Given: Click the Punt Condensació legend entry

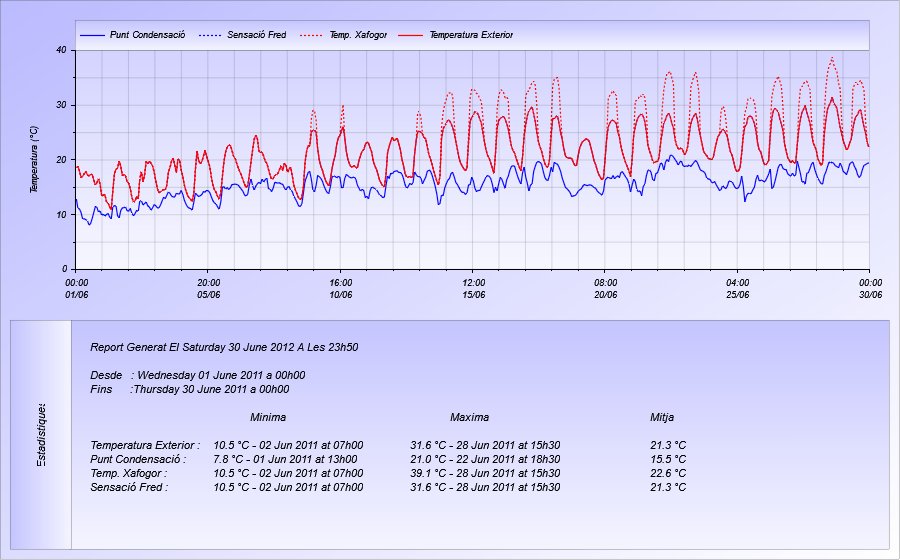Looking at the screenshot, I should coord(147,35).
